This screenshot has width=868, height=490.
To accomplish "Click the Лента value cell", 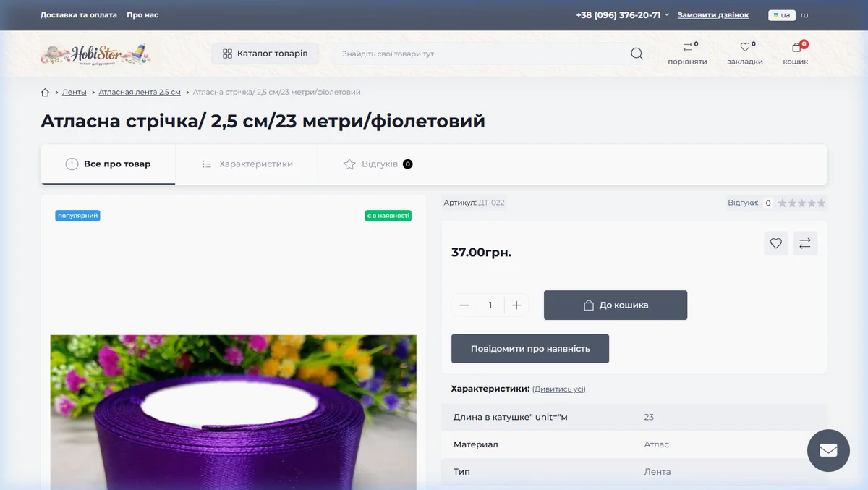I will click(x=658, y=472).
